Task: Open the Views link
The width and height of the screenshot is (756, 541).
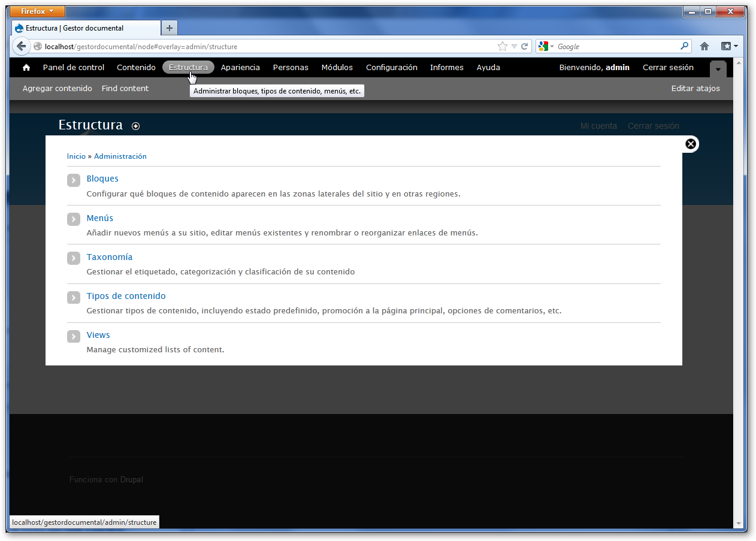Action: tap(98, 335)
